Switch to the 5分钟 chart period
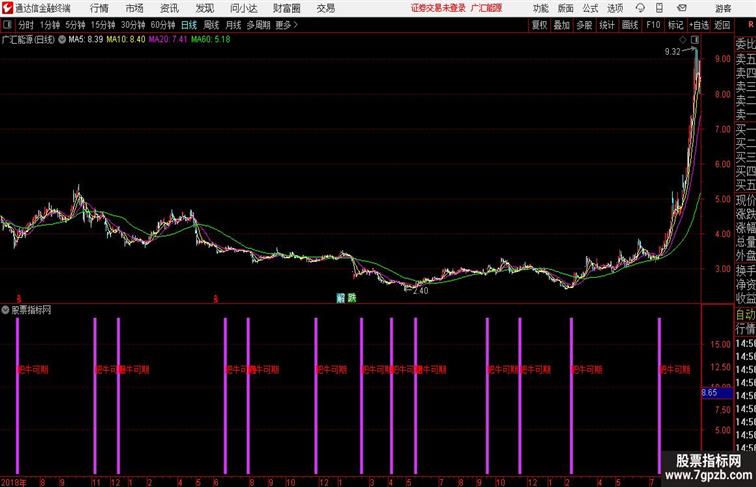The image size is (756, 487). 75,25
